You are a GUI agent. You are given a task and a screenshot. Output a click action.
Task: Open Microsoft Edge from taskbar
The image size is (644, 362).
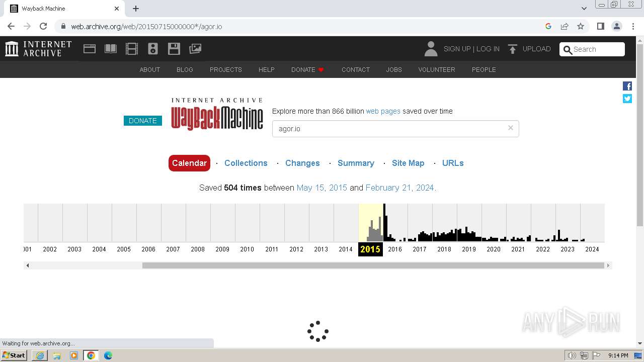pos(108,355)
